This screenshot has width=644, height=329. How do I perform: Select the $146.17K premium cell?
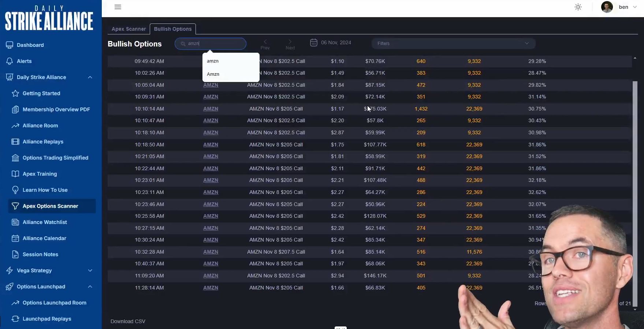pos(375,276)
